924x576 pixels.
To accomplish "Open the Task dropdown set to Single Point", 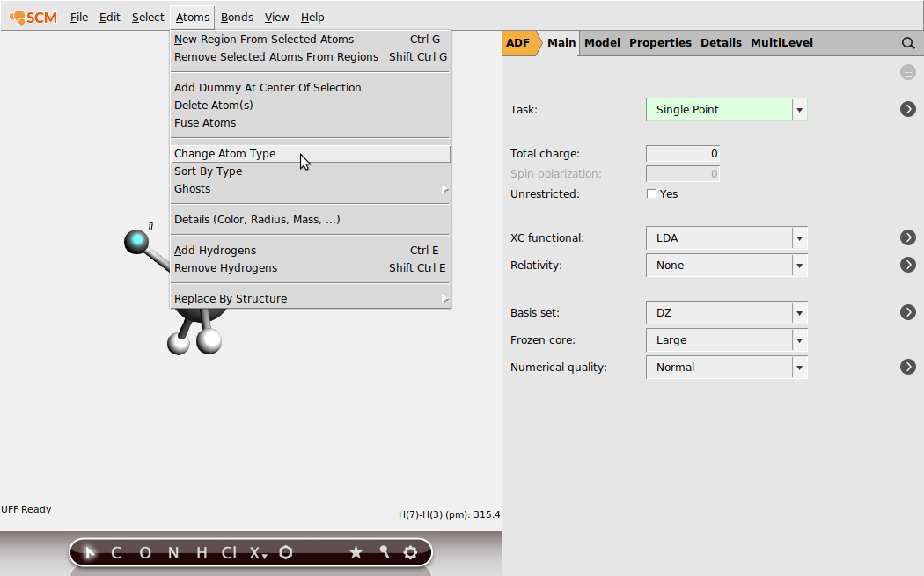I will (x=727, y=110).
